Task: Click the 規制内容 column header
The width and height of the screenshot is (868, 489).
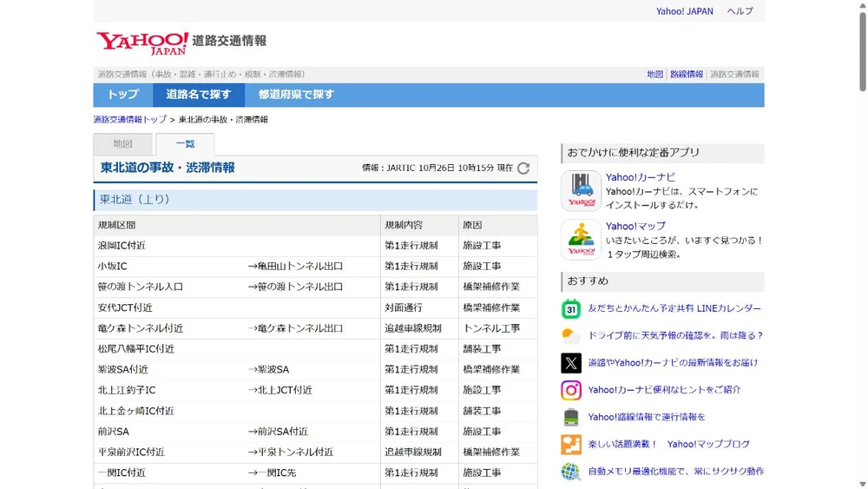Action: 419,226
